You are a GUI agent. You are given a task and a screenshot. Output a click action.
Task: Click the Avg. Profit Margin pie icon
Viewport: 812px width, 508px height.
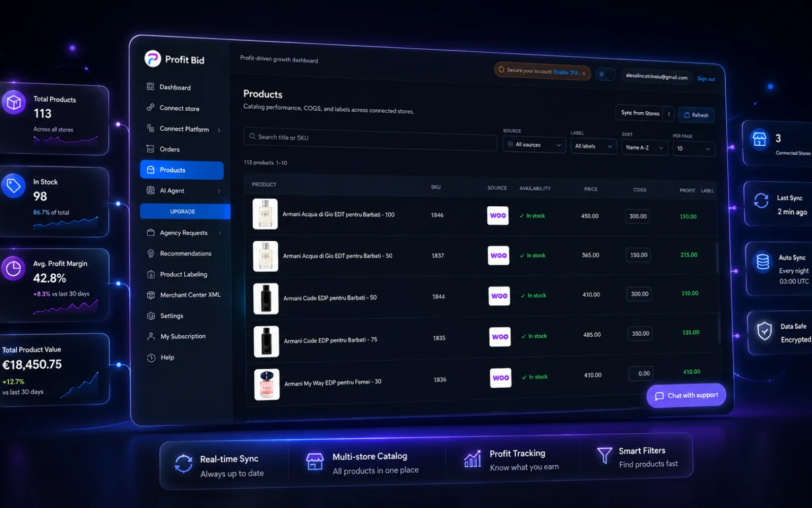pos(13,269)
